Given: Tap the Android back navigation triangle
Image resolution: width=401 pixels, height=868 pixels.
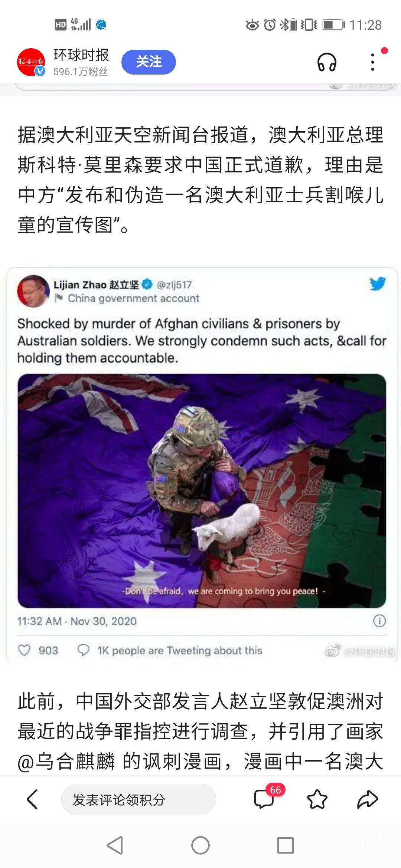Looking at the screenshot, I should 115,845.
